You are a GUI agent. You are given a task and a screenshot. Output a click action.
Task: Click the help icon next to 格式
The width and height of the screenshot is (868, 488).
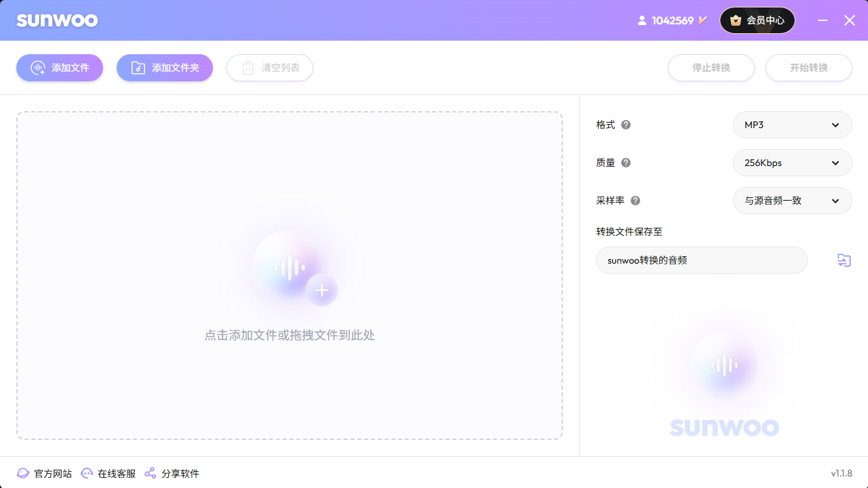tap(626, 125)
